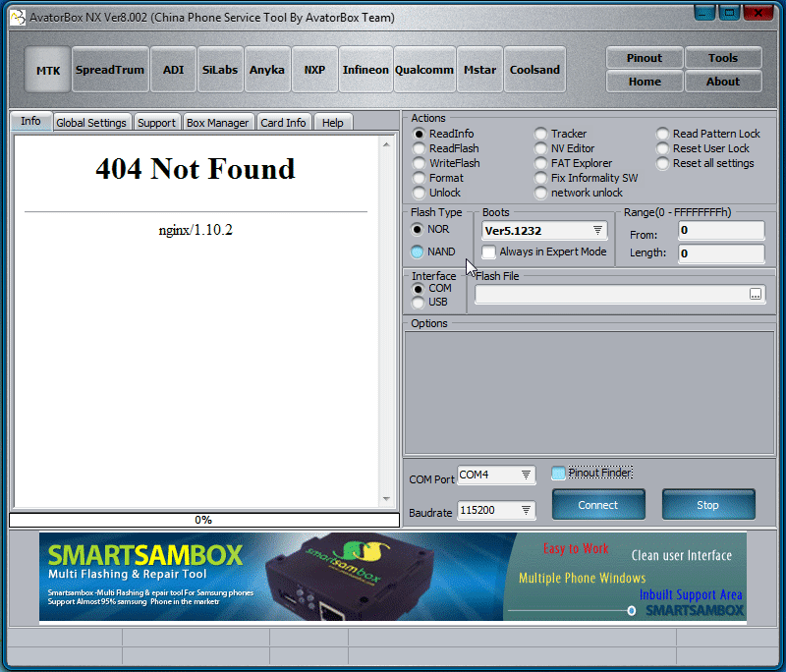Image resolution: width=786 pixels, height=672 pixels.
Task: Select the Qualcomm platform
Action: click(x=424, y=70)
